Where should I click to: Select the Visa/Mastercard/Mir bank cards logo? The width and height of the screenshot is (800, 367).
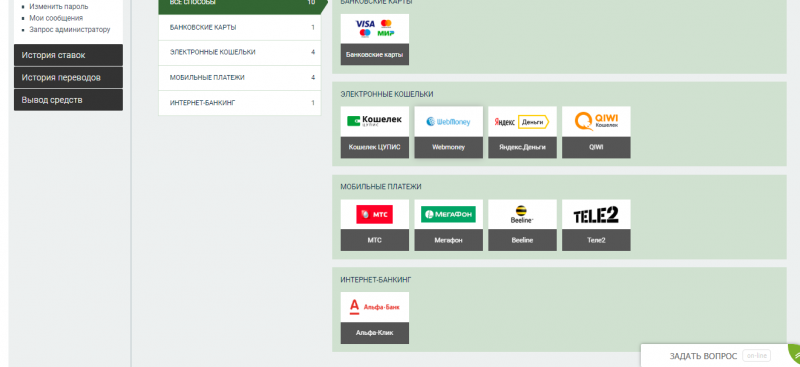(374, 29)
